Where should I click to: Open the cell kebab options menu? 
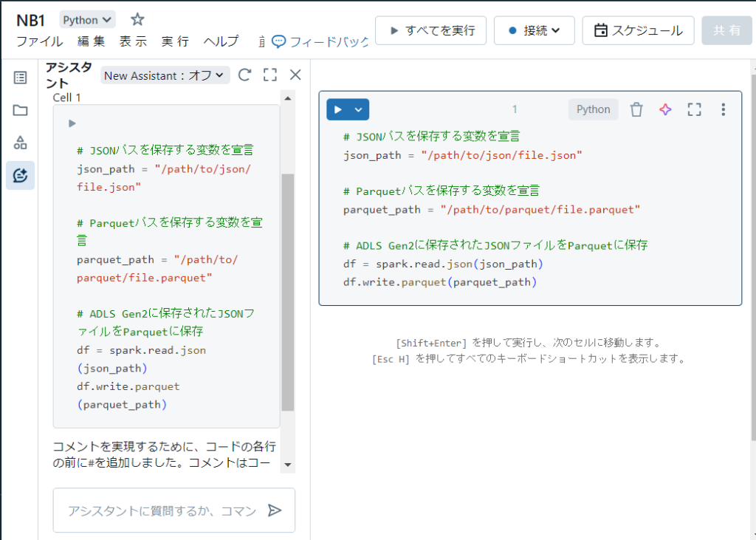(723, 109)
